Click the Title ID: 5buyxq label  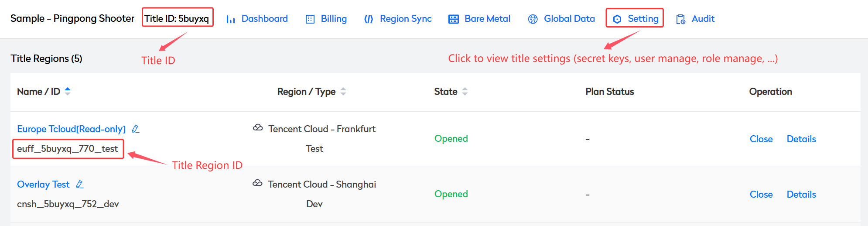[x=177, y=18]
